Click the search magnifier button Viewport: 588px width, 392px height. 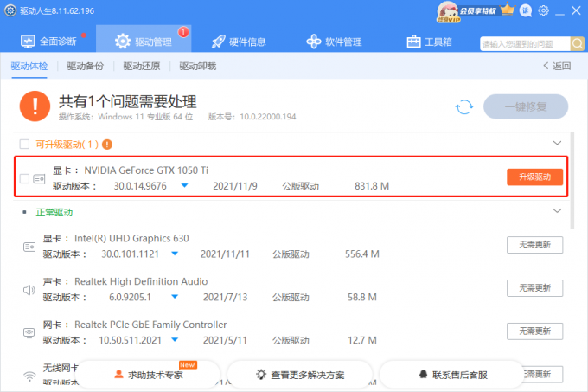tap(577, 44)
